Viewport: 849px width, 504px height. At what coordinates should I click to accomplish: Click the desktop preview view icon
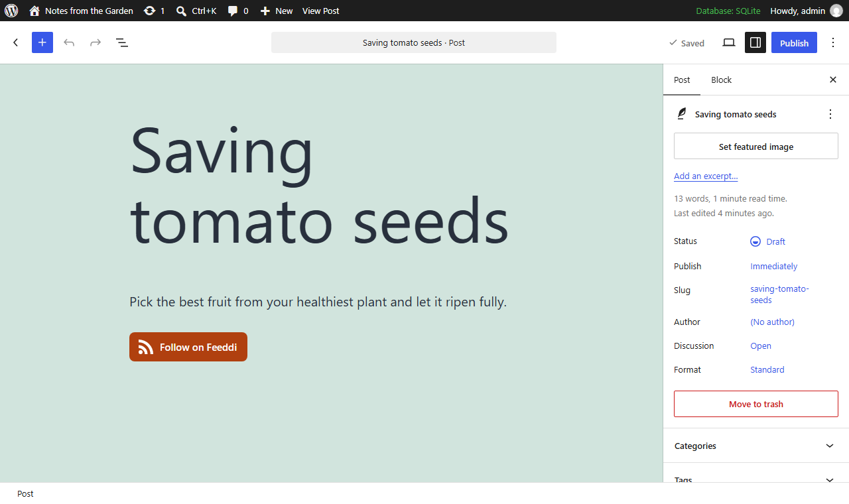[729, 42]
